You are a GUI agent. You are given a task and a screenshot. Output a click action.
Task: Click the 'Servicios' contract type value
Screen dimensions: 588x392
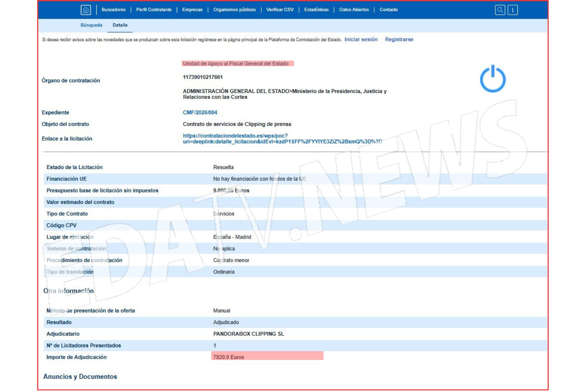(223, 214)
